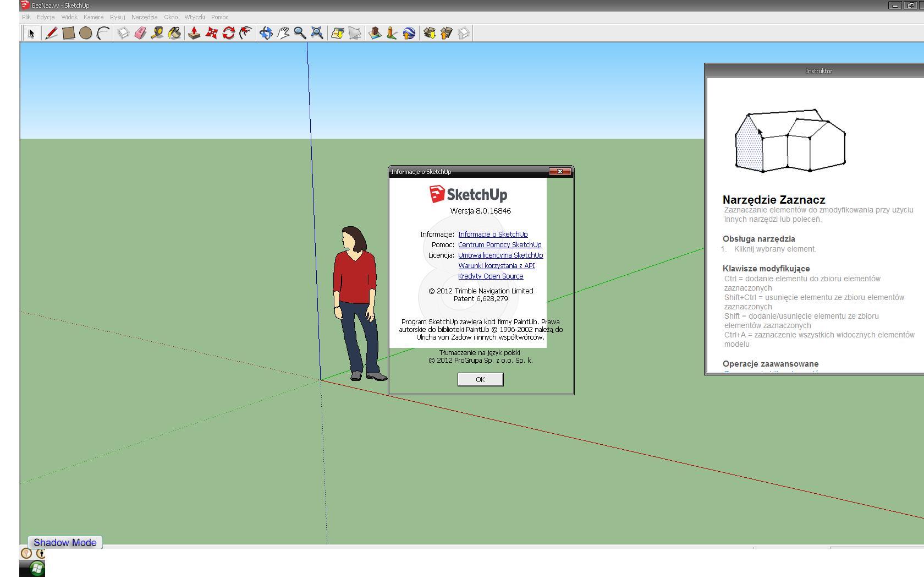Click the Zoom Extents icon
The height and width of the screenshot is (578, 924).
coord(317,33)
